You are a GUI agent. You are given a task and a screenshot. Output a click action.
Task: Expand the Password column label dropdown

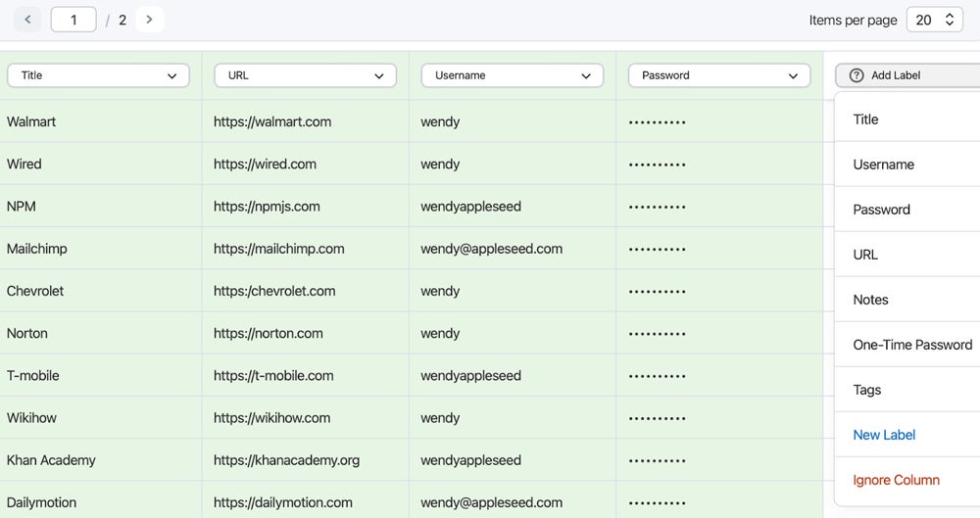click(x=719, y=75)
